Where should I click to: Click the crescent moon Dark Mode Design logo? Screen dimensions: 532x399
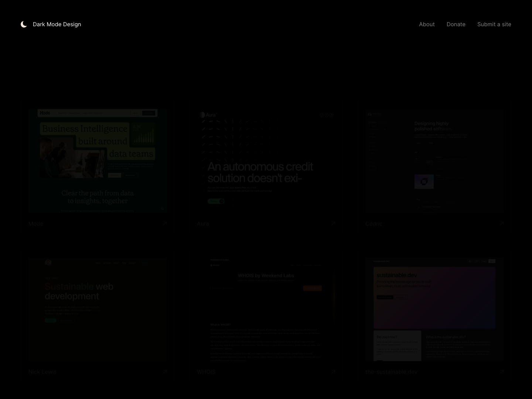tap(24, 24)
